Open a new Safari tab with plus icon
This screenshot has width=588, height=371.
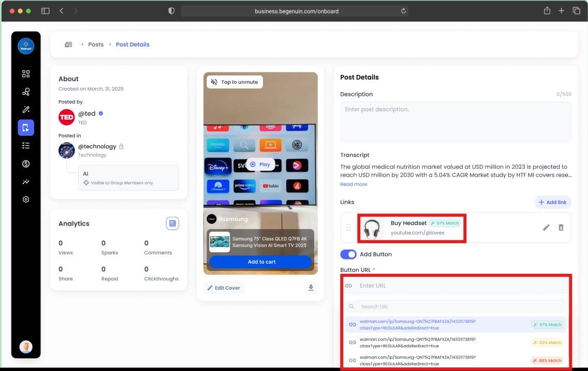(x=561, y=10)
